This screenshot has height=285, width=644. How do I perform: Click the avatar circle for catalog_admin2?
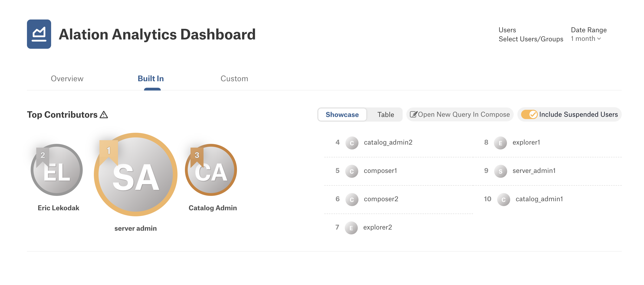click(x=352, y=143)
